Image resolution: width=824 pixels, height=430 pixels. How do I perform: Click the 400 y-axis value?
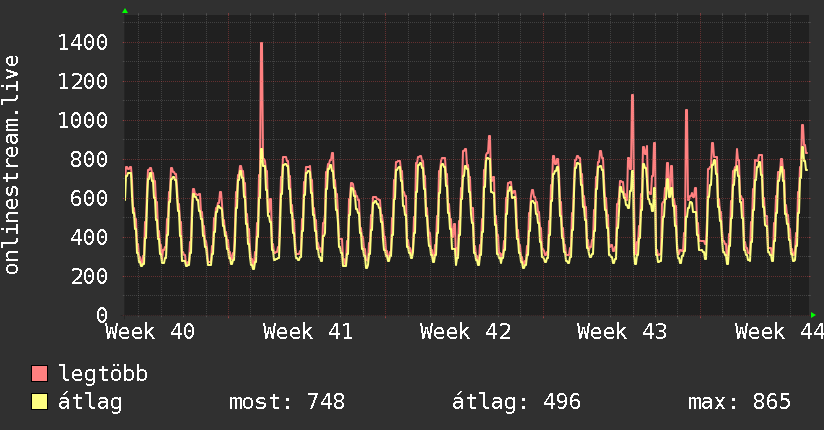[89, 237]
